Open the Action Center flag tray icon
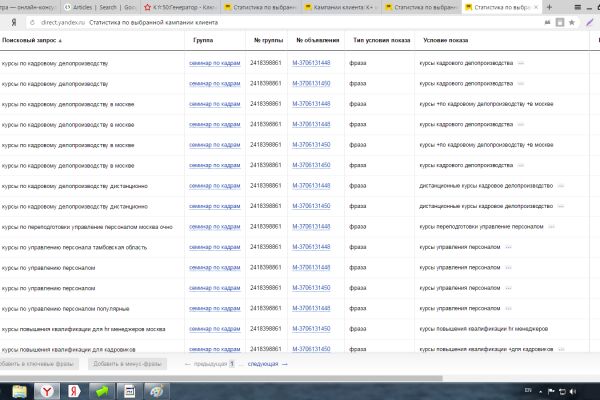This screenshot has width=600, height=400. click(x=551, y=391)
